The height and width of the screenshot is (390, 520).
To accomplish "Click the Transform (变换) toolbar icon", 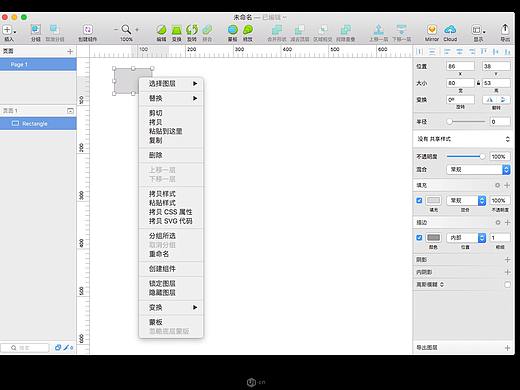I will (177, 30).
